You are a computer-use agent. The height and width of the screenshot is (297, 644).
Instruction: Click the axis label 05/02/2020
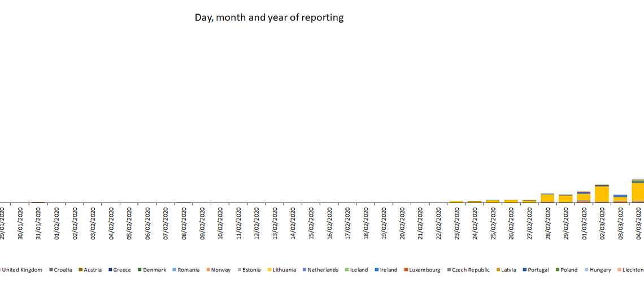click(129, 223)
